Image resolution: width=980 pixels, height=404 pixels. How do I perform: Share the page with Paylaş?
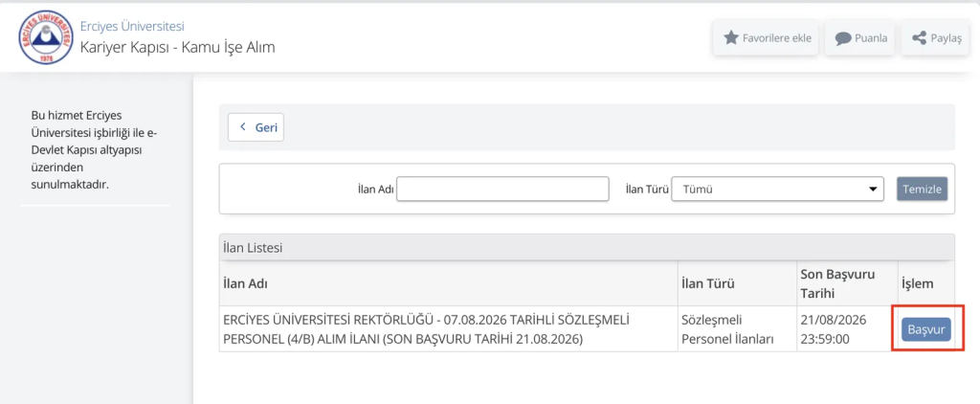(935, 38)
